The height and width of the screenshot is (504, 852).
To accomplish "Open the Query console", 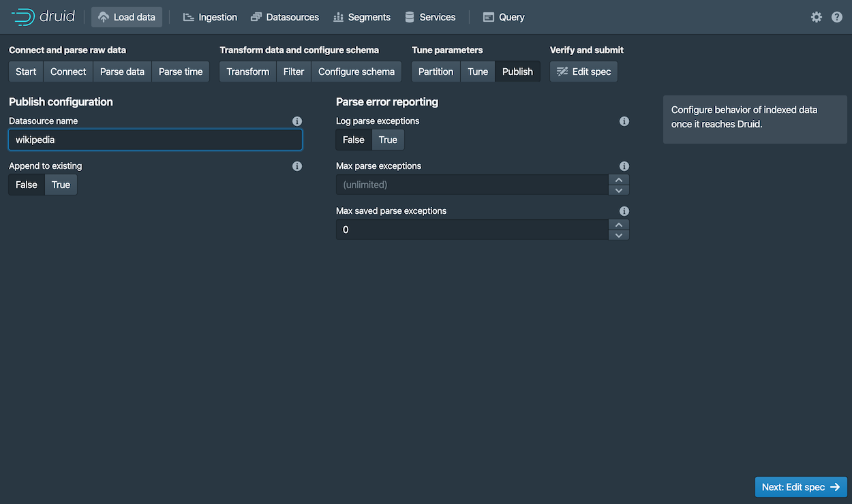I will [503, 16].
